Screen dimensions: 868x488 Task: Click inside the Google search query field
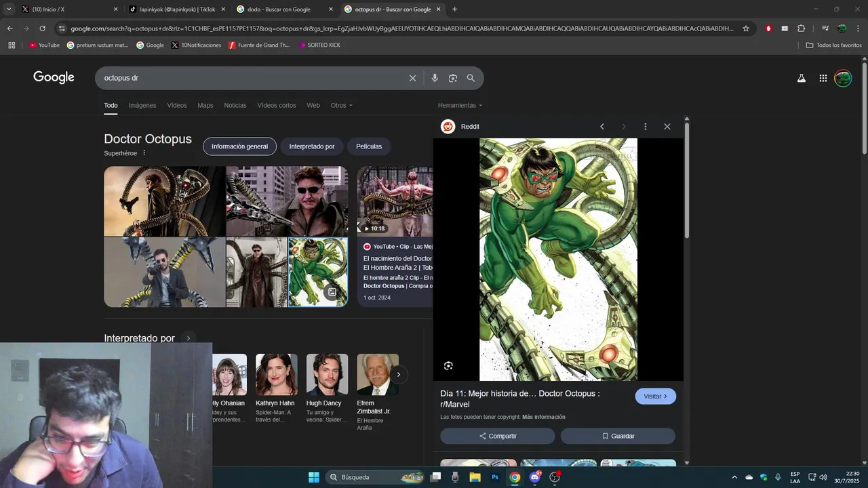(x=251, y=78)
